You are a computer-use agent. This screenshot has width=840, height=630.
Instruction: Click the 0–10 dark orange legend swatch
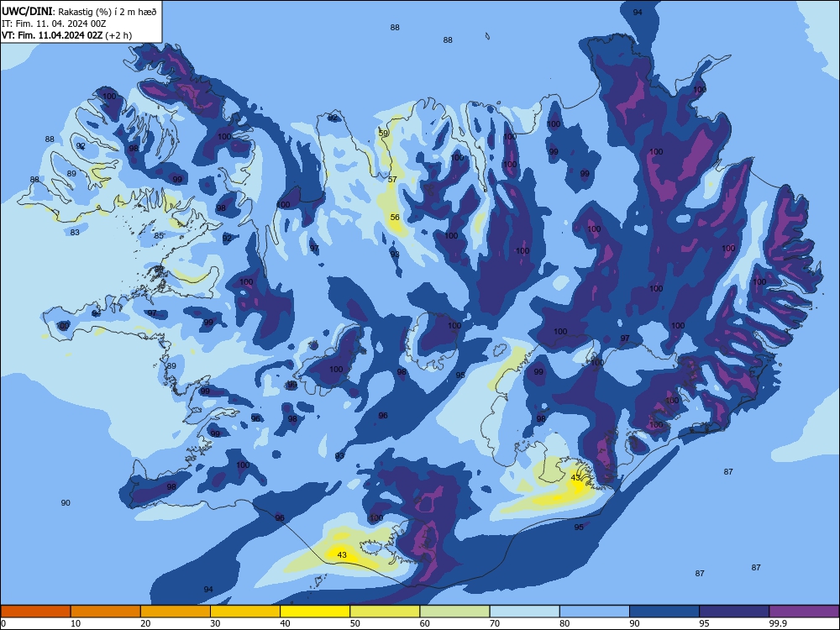point(35,612)
